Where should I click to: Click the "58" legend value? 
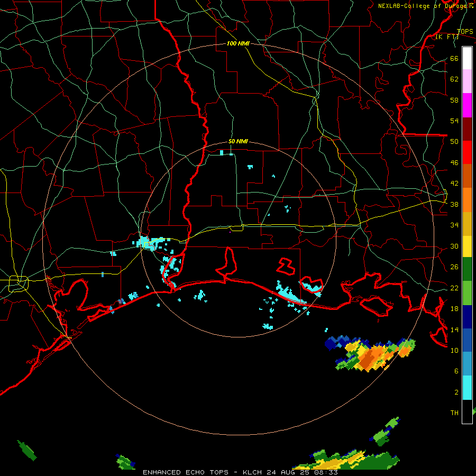(454, 100)
